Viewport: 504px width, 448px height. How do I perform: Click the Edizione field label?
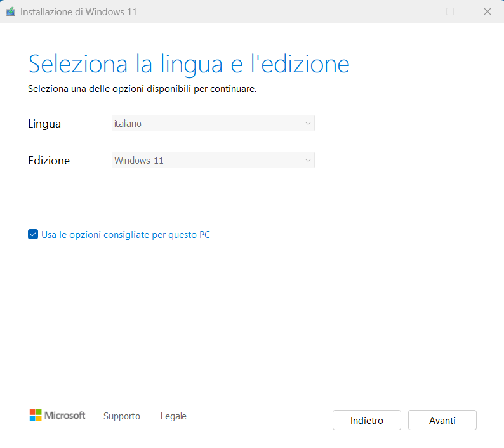49,161
